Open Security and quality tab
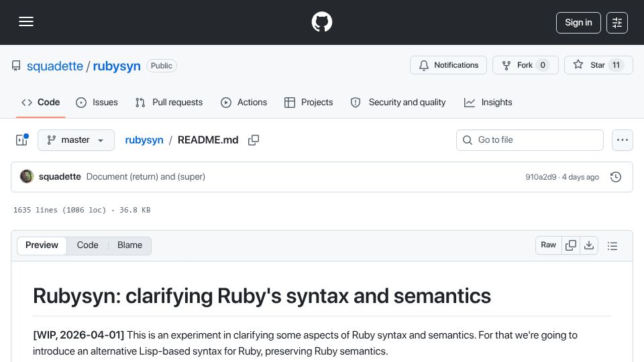The width and height of the screenshot is (644, 362). pyautogui.click(x=398, y=102)
